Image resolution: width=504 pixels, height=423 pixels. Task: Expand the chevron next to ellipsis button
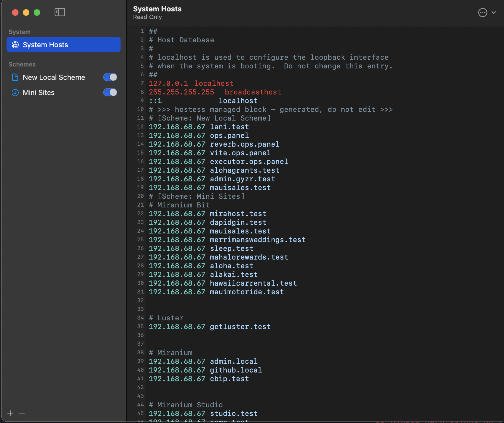[494, 12]
